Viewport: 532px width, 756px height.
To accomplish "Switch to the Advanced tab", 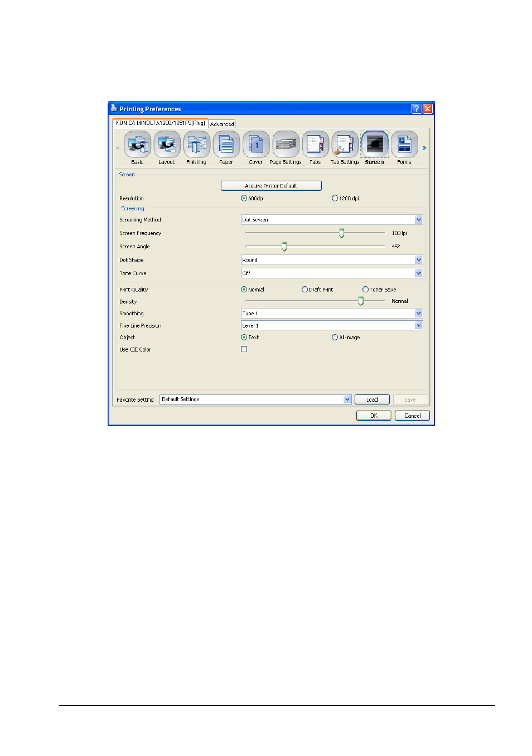I will (x=222, y=124).
